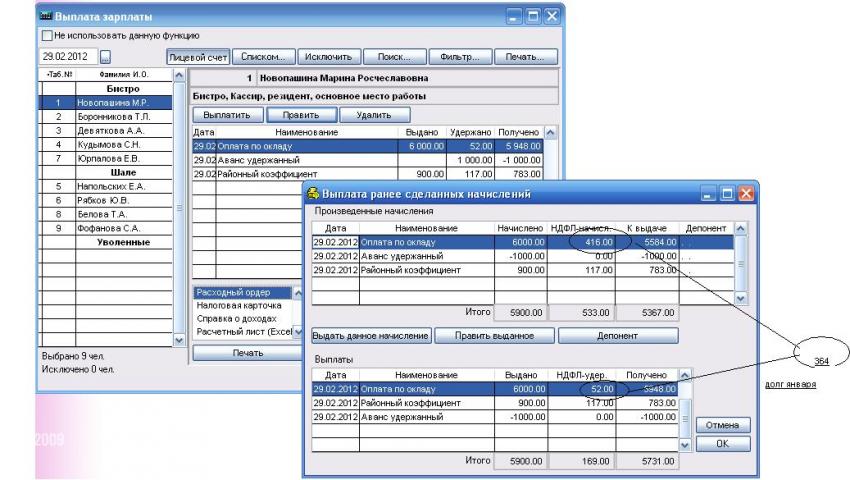The image size is (850, 480).
Task: Enable 'Не использовать данную функцию' checkbox
Action: (47, 36)
